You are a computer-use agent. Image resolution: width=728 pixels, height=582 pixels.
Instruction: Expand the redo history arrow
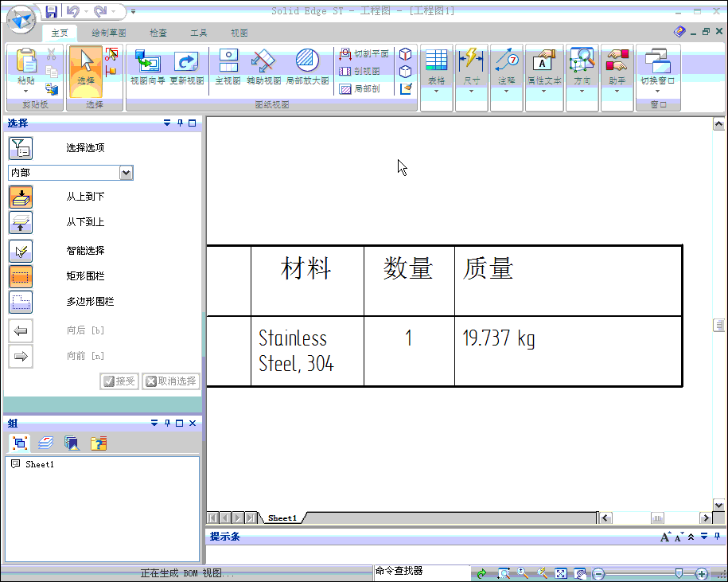coord(113,11)
